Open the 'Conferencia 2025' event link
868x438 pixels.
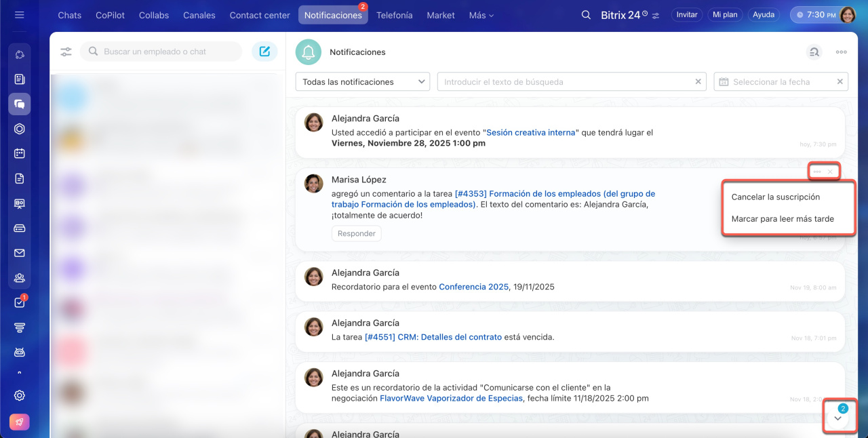pyautogui.click(x=473, y=287)
